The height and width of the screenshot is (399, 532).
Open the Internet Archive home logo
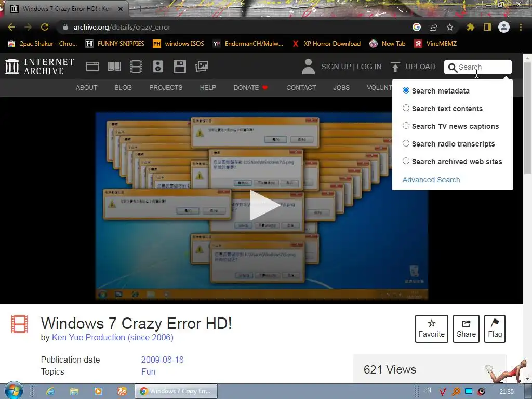[39, 66]
